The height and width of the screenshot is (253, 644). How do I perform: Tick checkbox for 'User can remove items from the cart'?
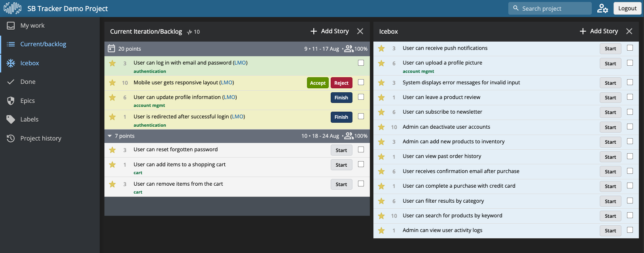coord(361,183)
